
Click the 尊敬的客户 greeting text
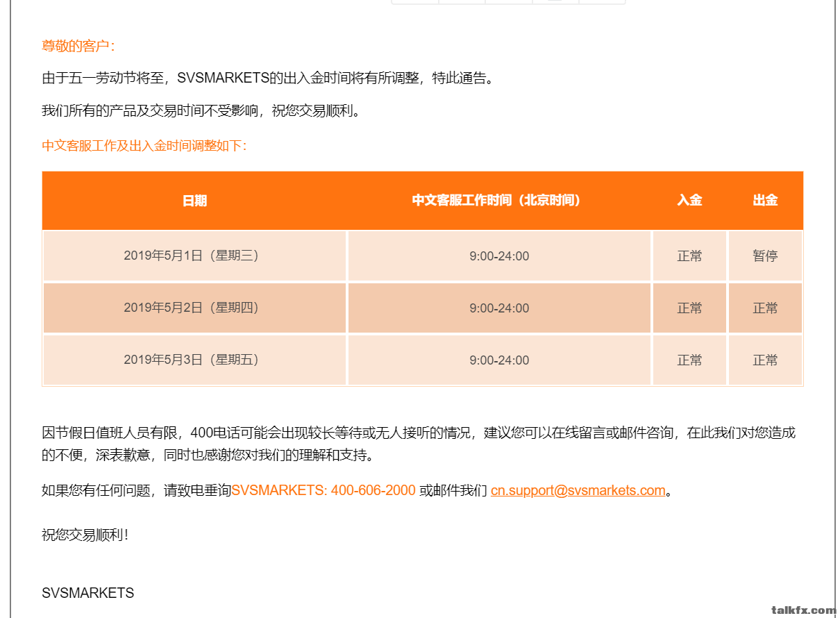coord(78,47)
